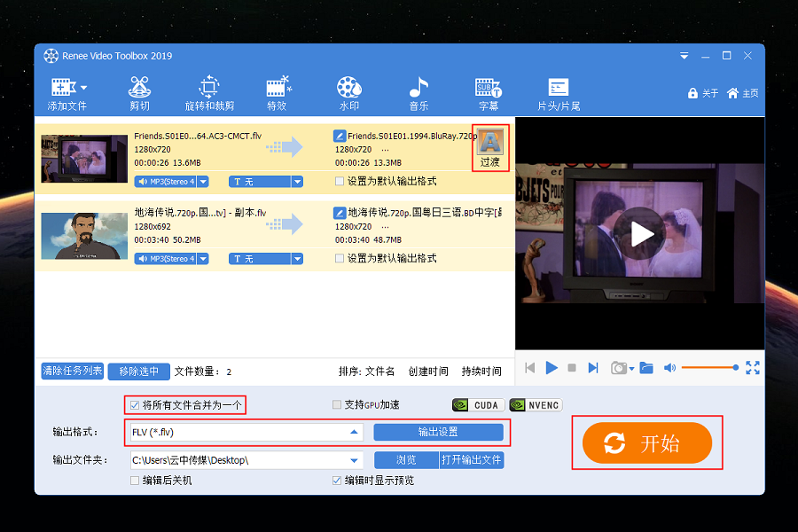Viewport: 798px width, 532px height.
Task: Expand the 输出格式 FLV dropdown
Action: tap(355, 433)
